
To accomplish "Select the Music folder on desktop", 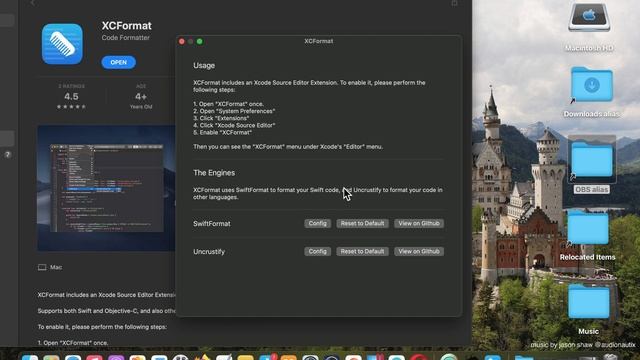I will point(588,302).
